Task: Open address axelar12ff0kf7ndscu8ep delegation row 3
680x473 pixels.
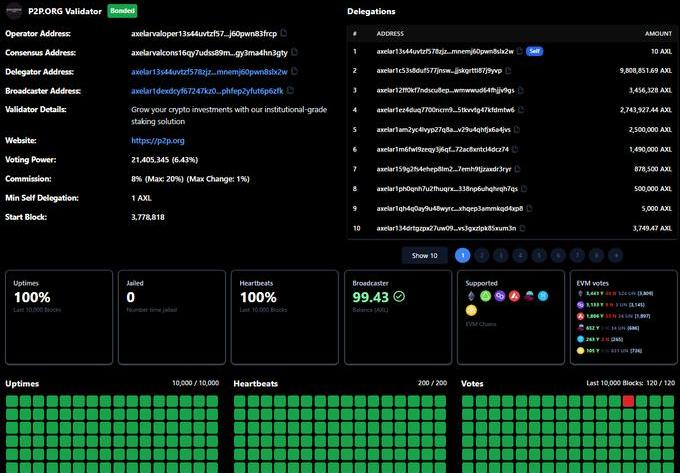Action: coord(445,90)
